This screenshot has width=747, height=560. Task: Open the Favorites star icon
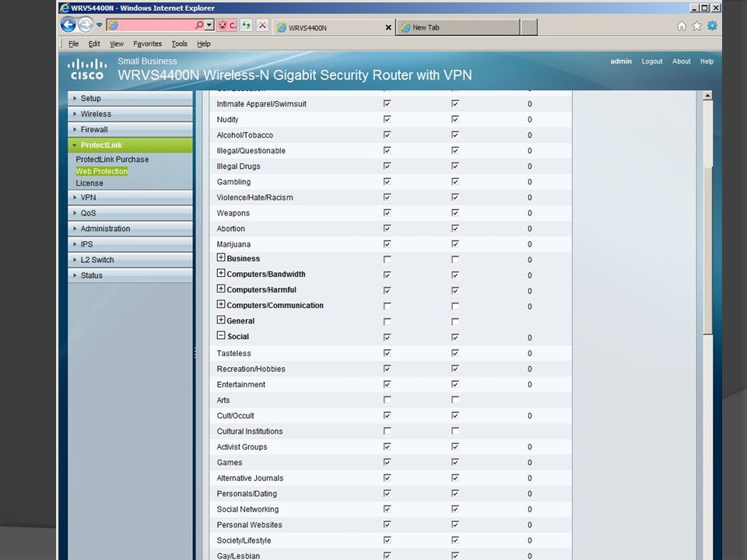tap(697, 26)
